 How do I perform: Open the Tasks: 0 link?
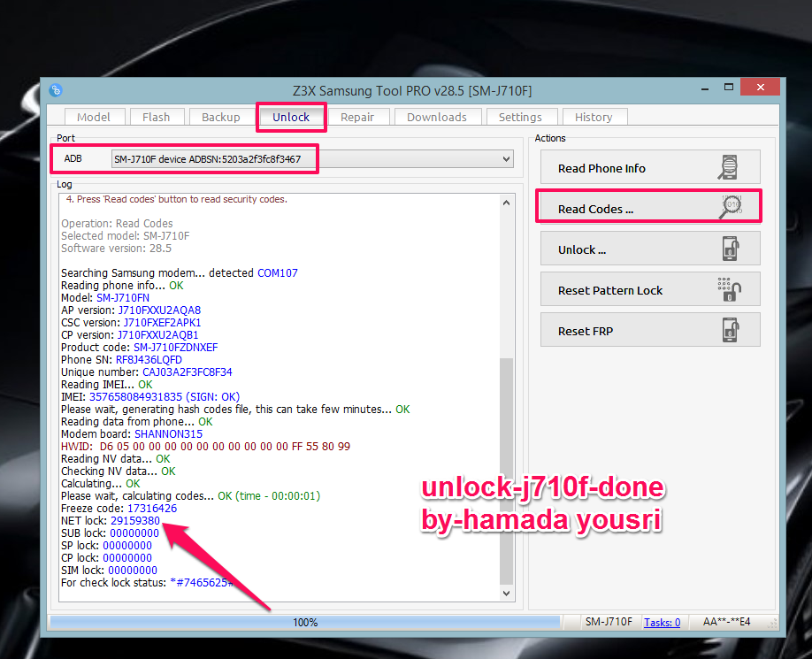[662, 622]
